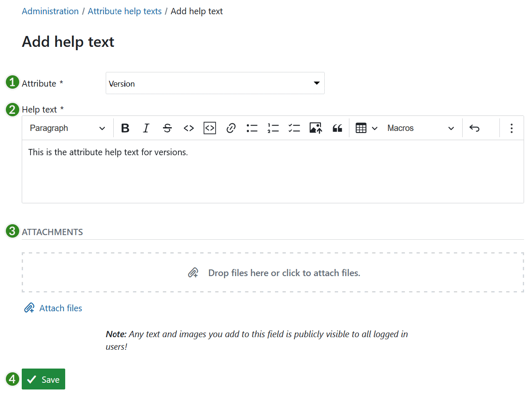The width and height of the screenshot is (532, 397).
Task: Upload an image into the editor
Action: (x=316, y=128)
